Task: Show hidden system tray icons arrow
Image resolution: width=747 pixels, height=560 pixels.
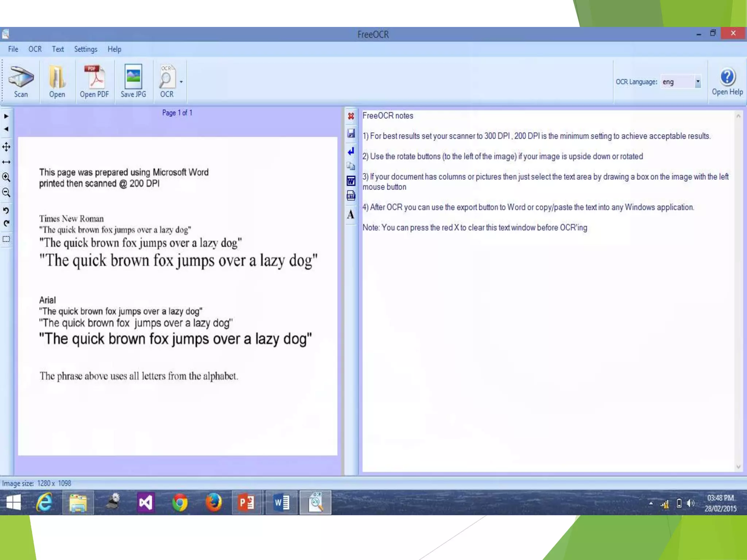Action: [651, 503]
